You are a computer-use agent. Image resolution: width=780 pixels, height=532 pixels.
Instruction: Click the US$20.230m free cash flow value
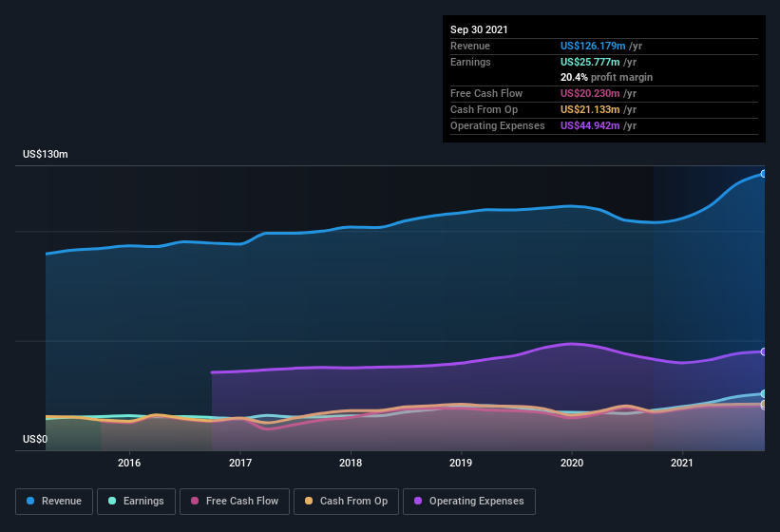590,93
